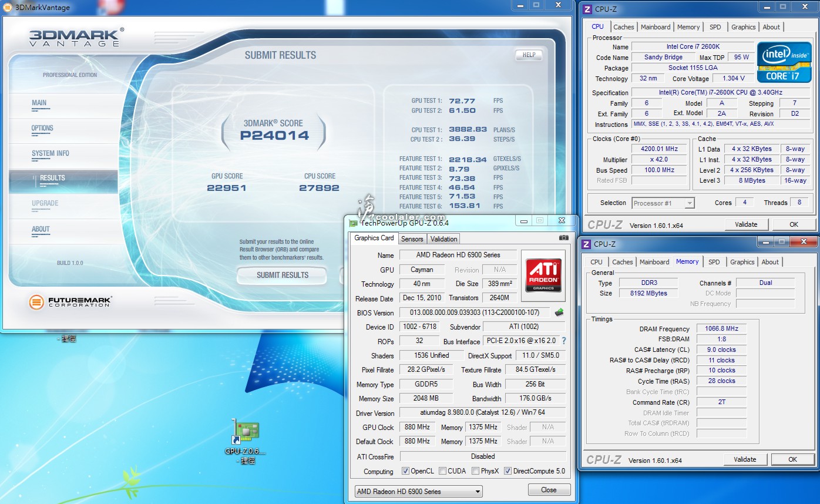820x504 pixels.
Task: Switch to the About tab in the CPU-Z window showing Timings
Action: (x=770, y=262)
